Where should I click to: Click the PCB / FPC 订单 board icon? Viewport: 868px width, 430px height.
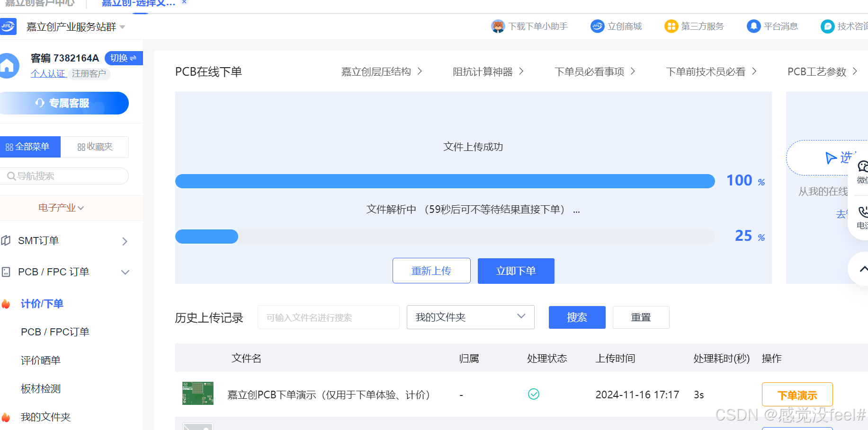pyautogui.click(x=6, y=272)
